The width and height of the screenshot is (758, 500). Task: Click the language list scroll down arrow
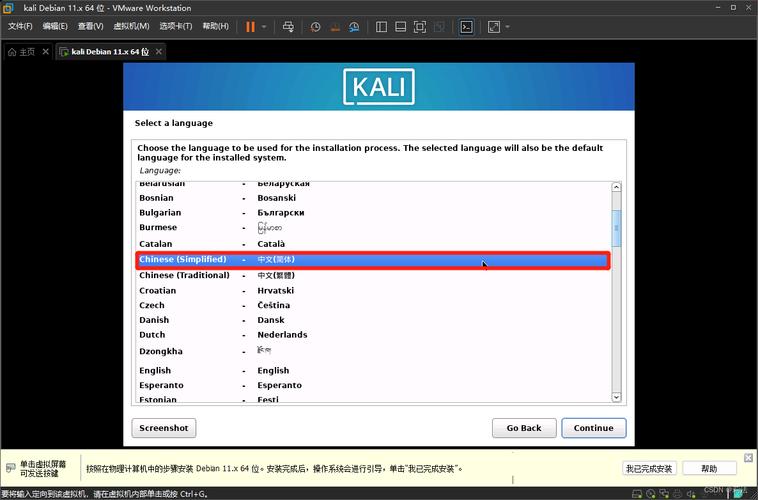click(616, 397)
